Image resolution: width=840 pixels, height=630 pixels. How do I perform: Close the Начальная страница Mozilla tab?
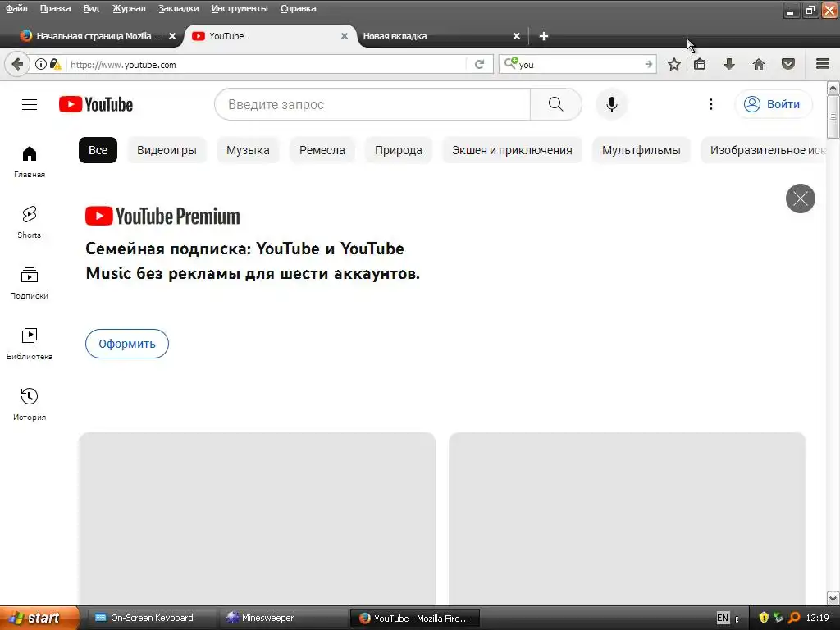(x=172, y=36)
